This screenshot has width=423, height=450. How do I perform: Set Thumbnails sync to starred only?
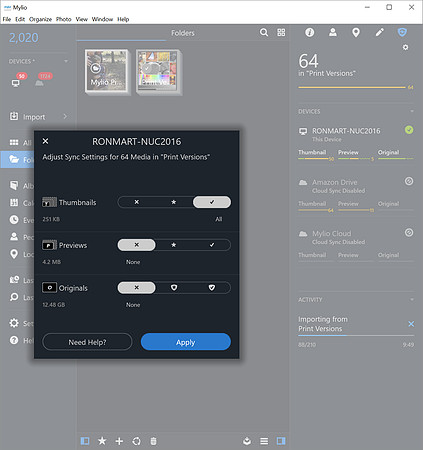[x=174, y=202]
